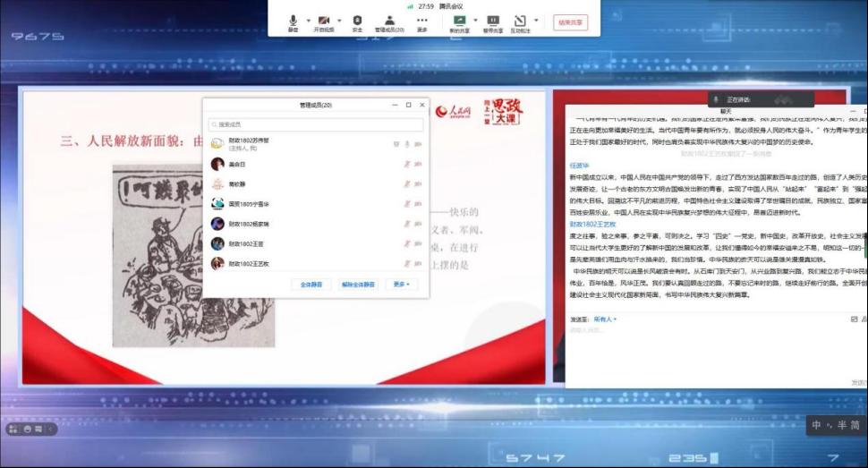Select member 财政1802杨家瑞 in the list
Screen dimensions: 868x468
tap(251, 224)
